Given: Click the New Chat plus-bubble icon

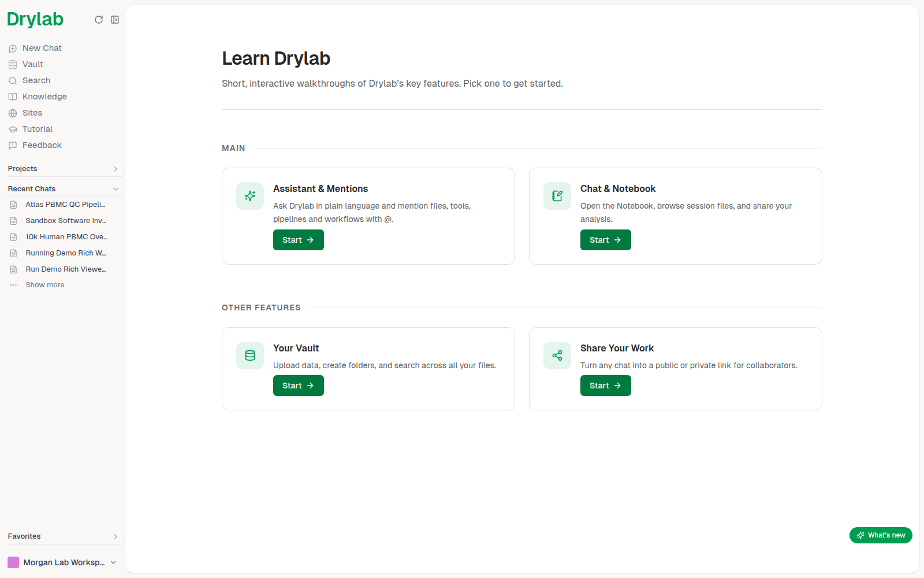Looking at the screenshot, I should point(13,49).
